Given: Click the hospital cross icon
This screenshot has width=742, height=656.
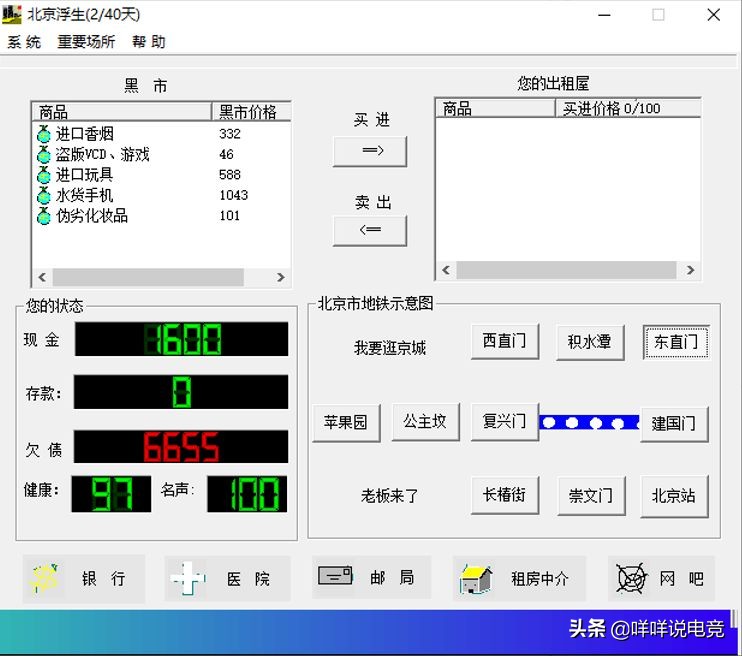Looking at the screenshot, I should tap(188, 578).
